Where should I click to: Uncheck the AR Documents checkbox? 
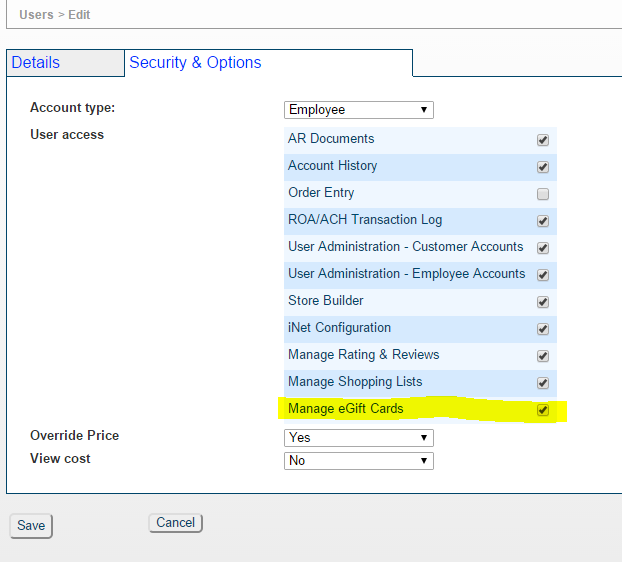[x=543, y=140]
